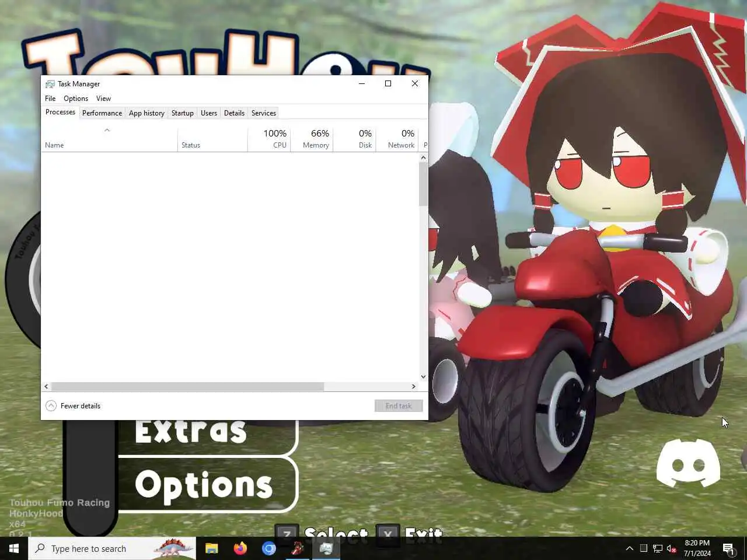Click the vertical scrollbar thumb
This screenshot has height=560, width=747.
(423, 184)
